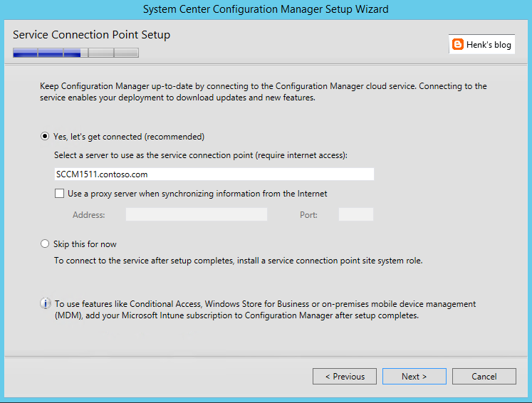This screenshot has width=532, height=403.
Task: Enable the Use a proxy server checkbox
Action: point(59,194)
